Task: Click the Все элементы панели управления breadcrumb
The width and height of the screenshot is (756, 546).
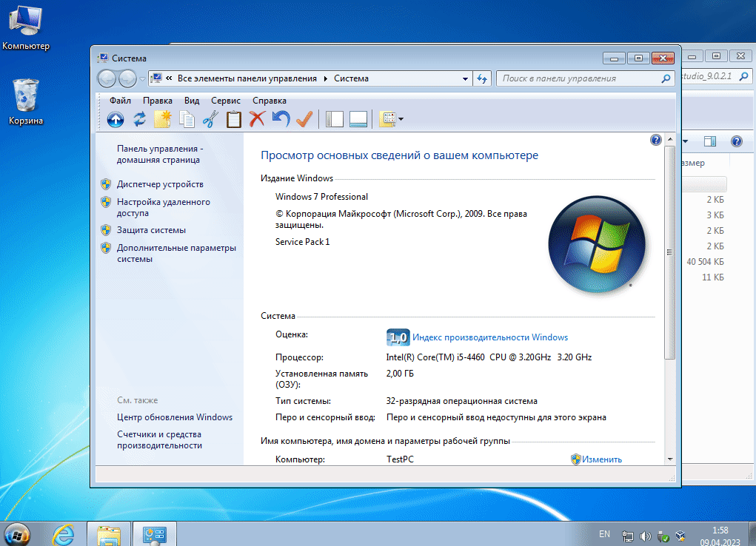Action: click(x=247, y=78)
